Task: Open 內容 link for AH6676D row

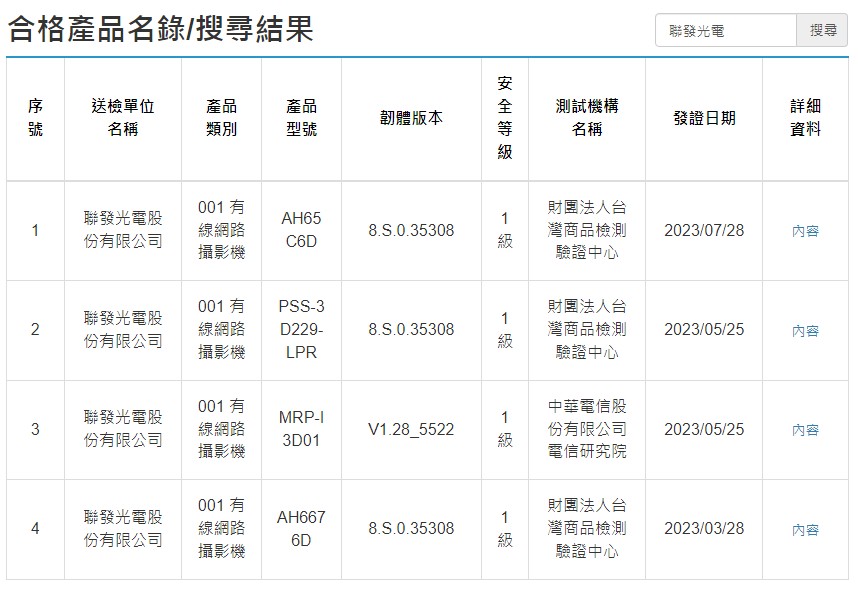Action: pyautogui.click(x=805, y=529)
